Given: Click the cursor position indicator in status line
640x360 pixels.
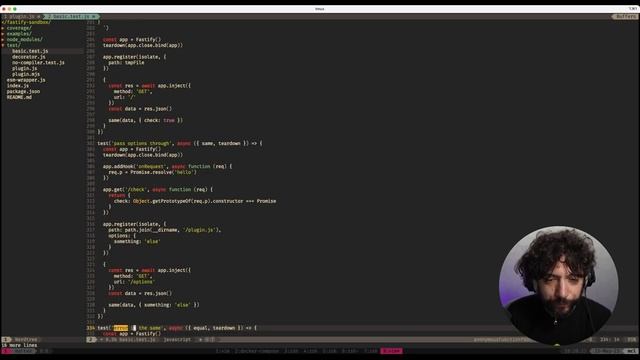Looking at the screenshot, I should point(610,339).
